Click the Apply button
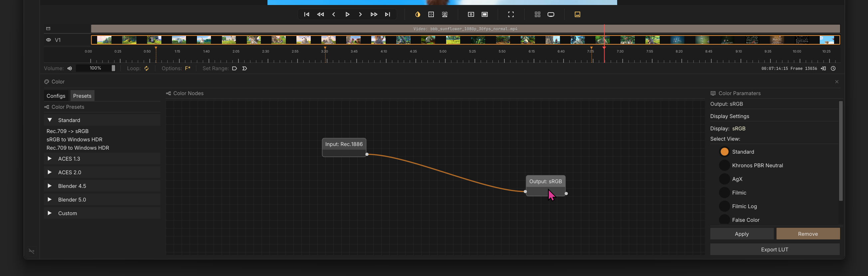This screenshot has width=868, height=276. [x=741, y=234]
